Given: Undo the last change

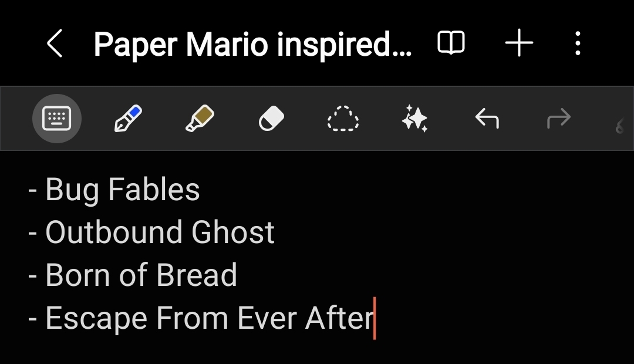Looking at the screenshot, I should (x=487, y=119).
